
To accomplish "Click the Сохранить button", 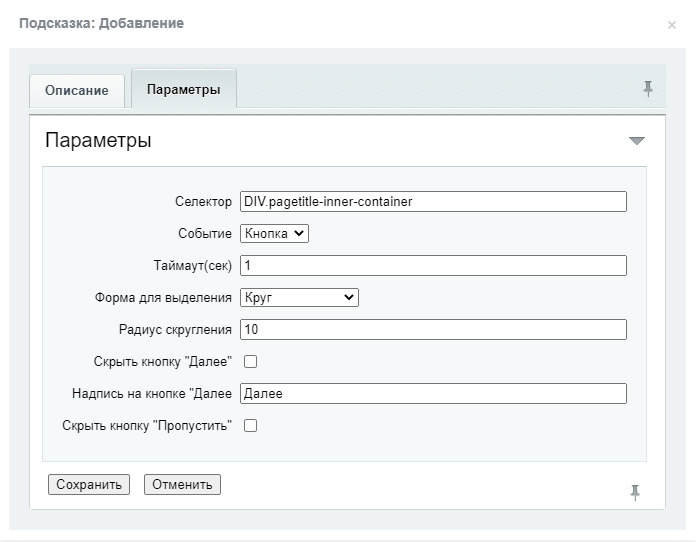I will (89, 484).
